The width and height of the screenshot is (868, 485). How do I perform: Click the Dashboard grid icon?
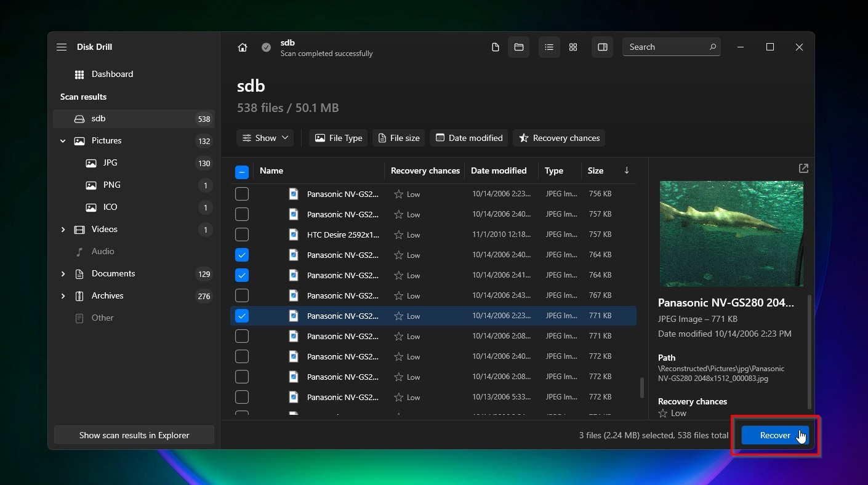pos(79,74)
